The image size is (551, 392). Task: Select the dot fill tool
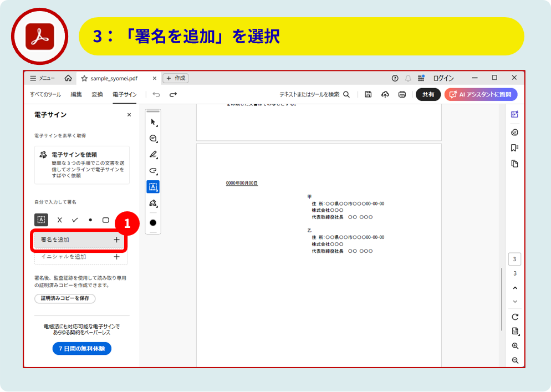(x=90, y=220)
